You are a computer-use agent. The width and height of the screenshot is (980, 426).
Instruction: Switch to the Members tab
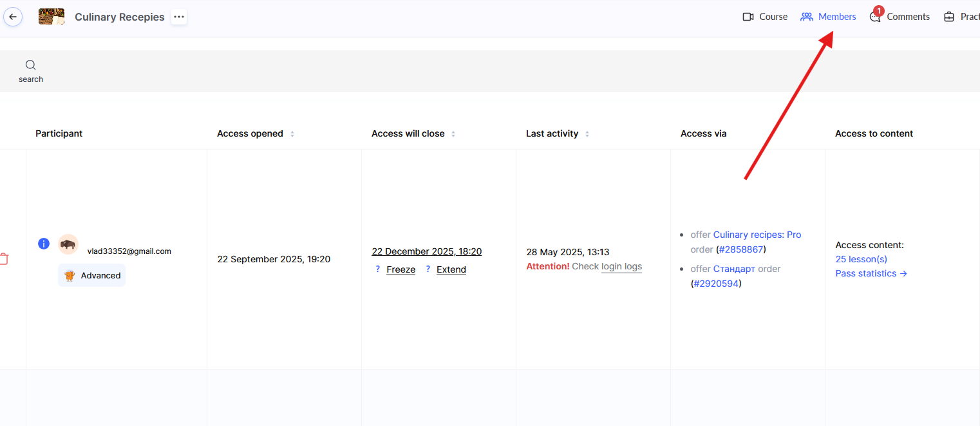click(829, 17)
